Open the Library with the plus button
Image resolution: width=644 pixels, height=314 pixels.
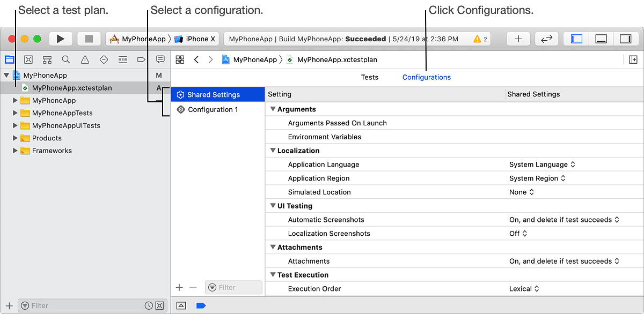(518, 39)
